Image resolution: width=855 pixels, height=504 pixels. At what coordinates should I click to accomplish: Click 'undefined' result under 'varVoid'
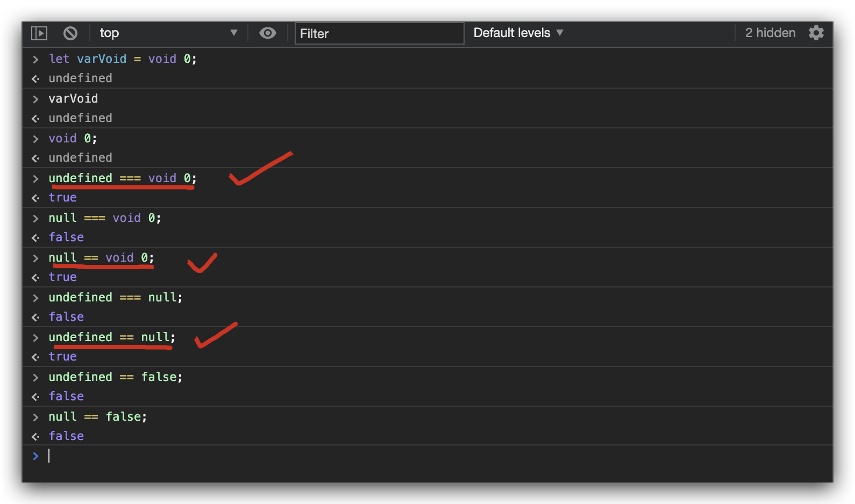(x=81, y=118)
